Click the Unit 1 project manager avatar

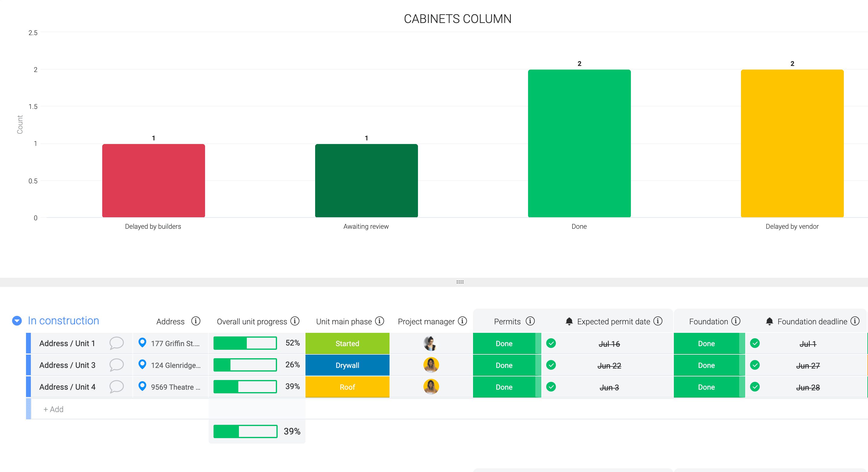pyautogui.click(x=431, y=343)
